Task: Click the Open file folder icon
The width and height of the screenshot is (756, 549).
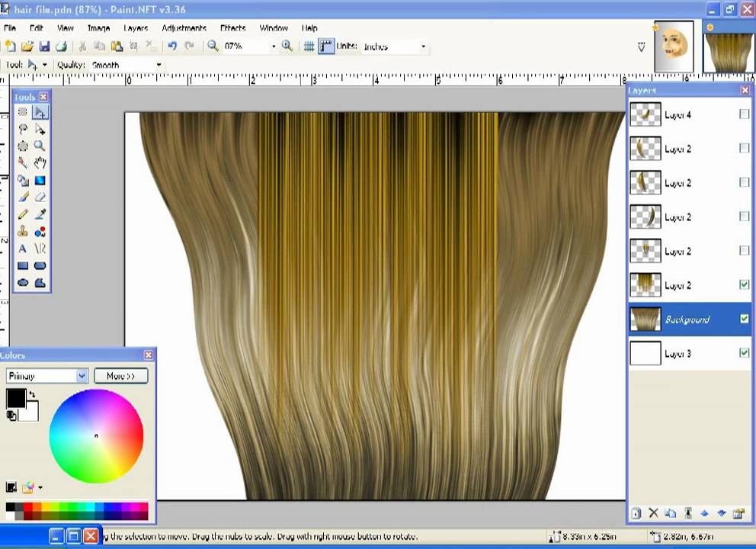Action: [x=27, y=47]
